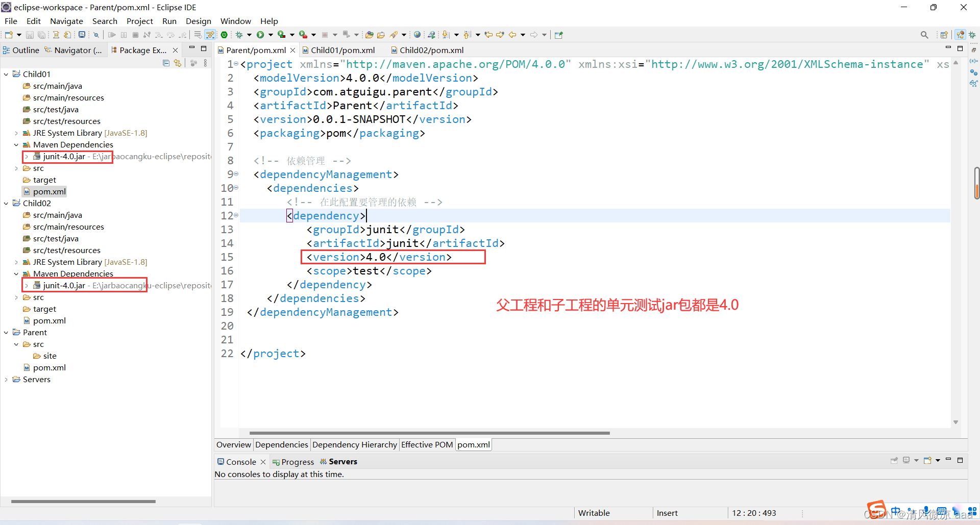Switch to the Navigator view tab
The width and height of the screenshot is (980, 525).
point(73,50)
